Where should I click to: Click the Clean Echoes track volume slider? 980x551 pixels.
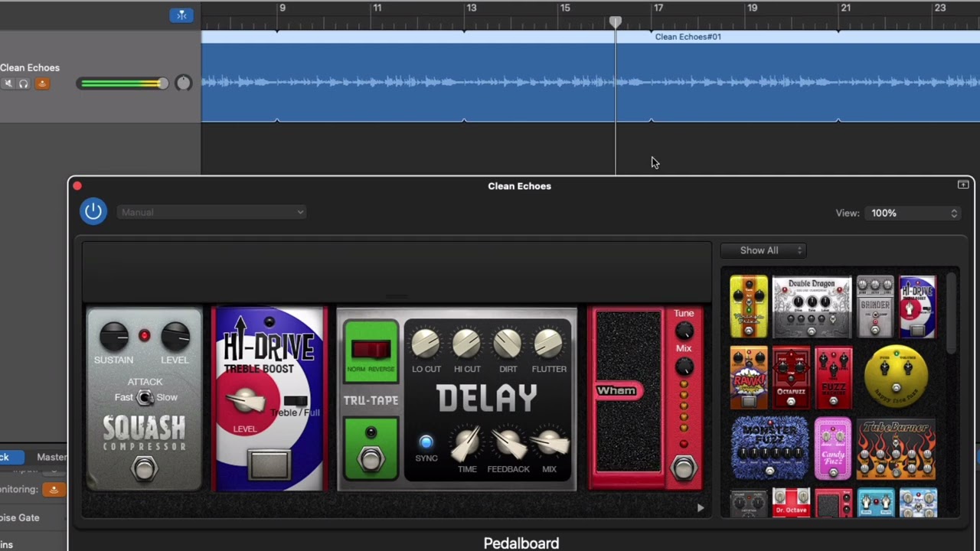[x=123, y=83]
